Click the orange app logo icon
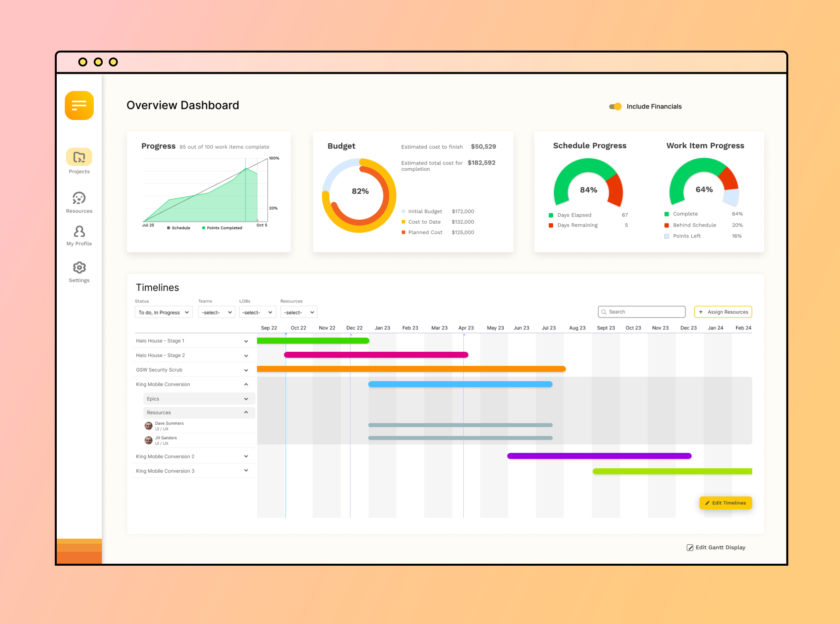This screenshot has height=624, width=840. point(79,105)
